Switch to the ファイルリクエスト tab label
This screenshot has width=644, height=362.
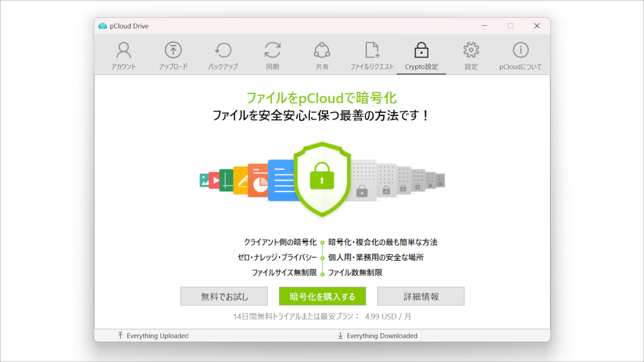(x=372, y=67)
